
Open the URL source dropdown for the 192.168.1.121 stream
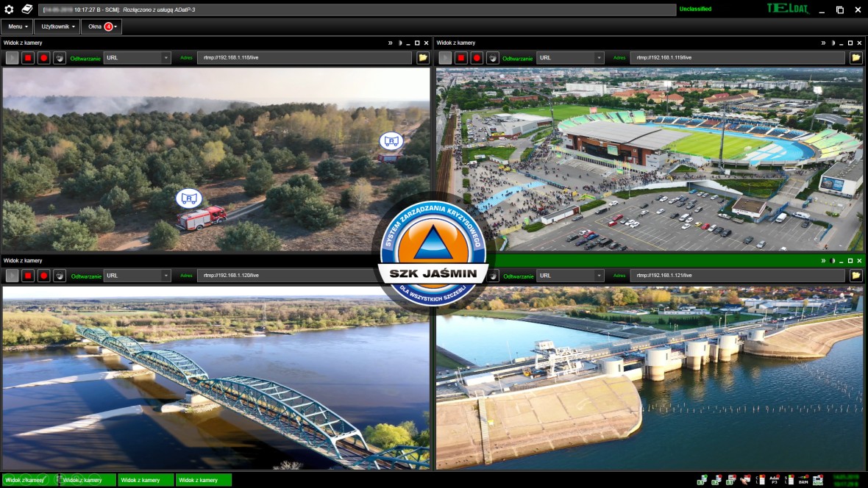[570, 276]
